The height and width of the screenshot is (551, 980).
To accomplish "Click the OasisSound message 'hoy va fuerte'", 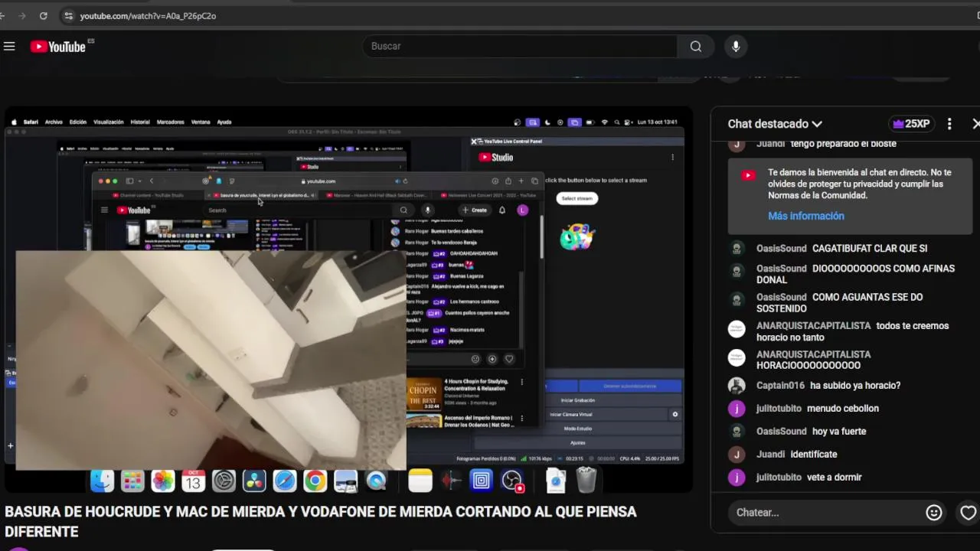I will 839,432.
